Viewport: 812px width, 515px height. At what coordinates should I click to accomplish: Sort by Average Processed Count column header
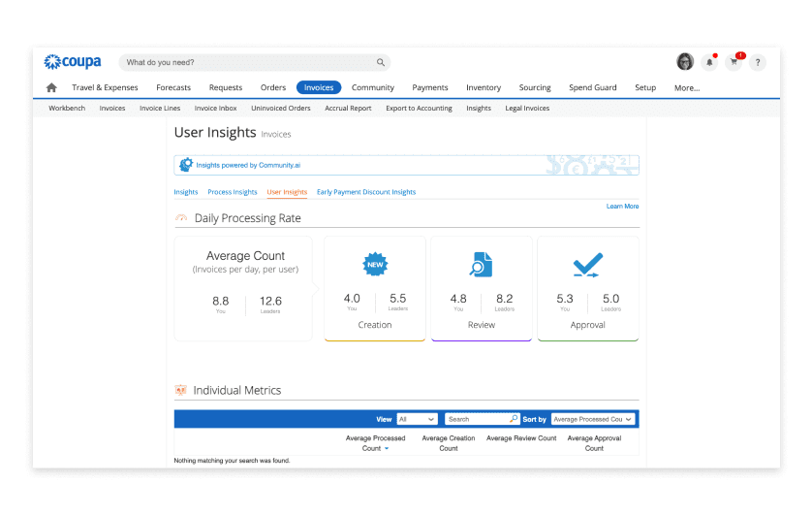coord(375,443)
